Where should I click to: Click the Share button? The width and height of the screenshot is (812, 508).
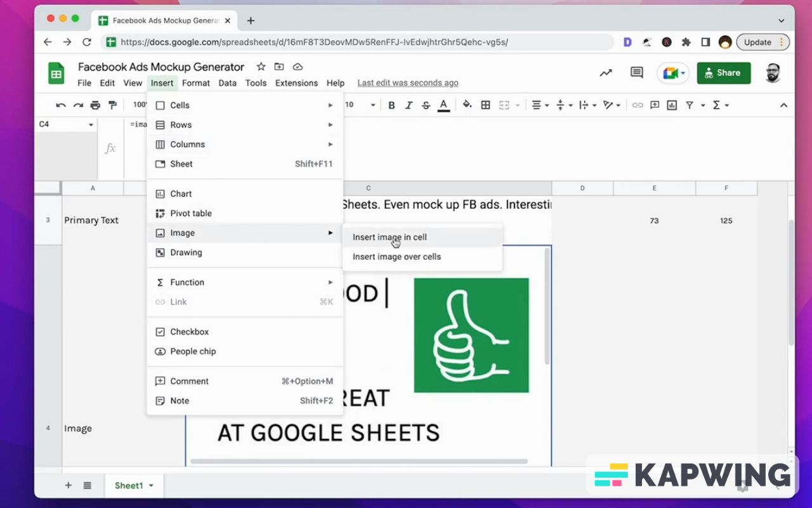click(x=724, y=73)
